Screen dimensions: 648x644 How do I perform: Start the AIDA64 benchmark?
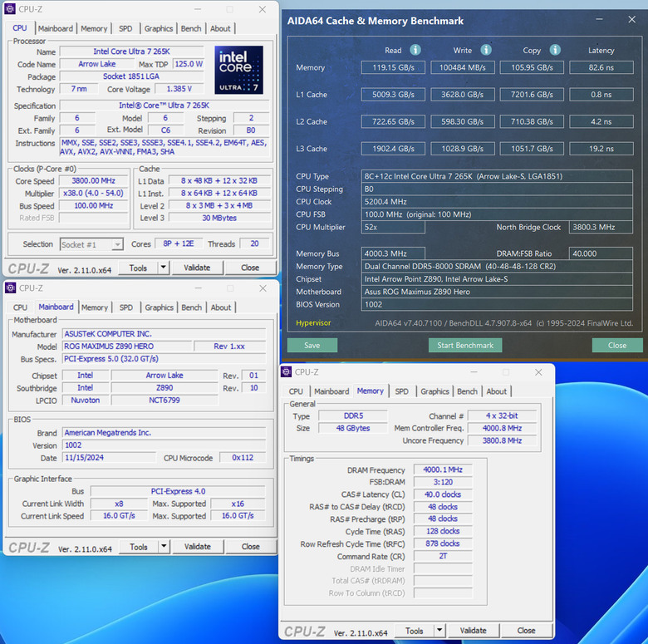coord(465,345)
